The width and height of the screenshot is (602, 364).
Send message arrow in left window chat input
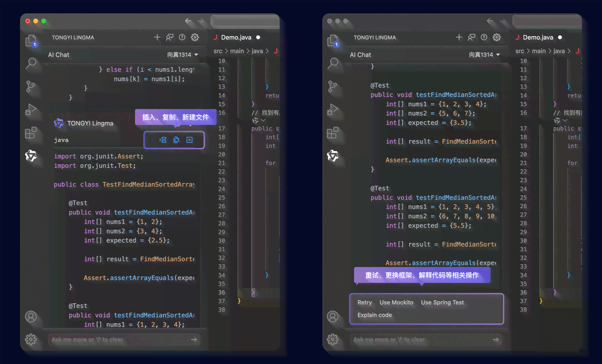[194, 340]
